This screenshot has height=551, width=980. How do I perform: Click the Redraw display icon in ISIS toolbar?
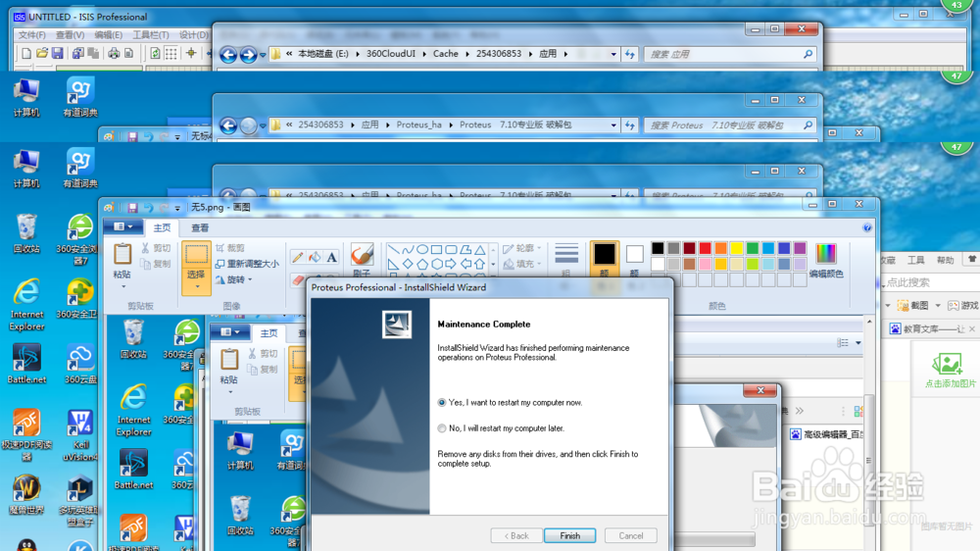pyautogui.click(x=155, y=54)
